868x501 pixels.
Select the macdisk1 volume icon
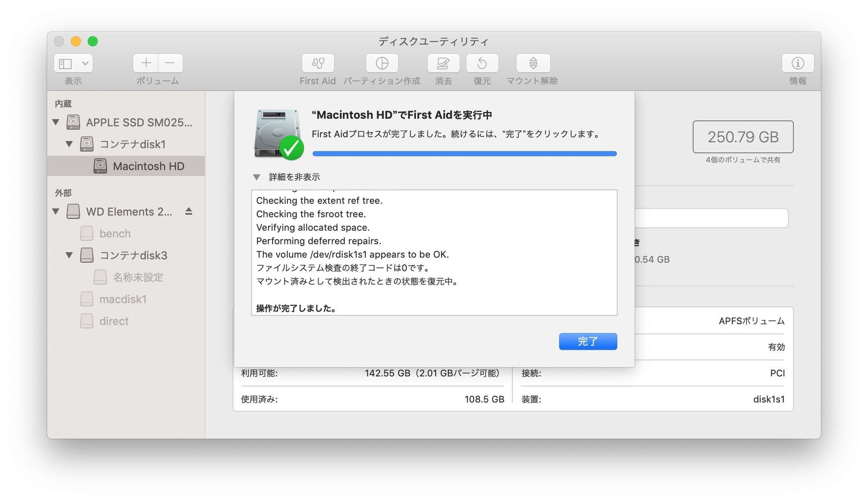click(x=87, y=299)
